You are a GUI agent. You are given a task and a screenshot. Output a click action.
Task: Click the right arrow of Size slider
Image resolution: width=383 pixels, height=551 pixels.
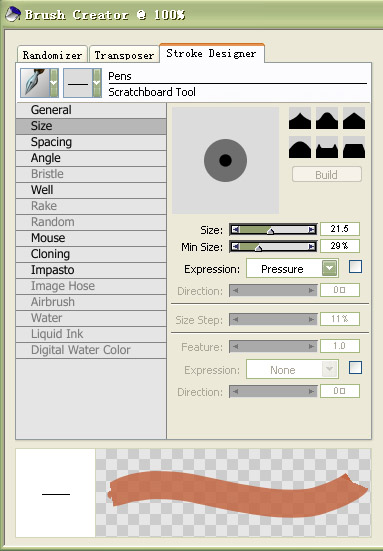tap(312, 229)
